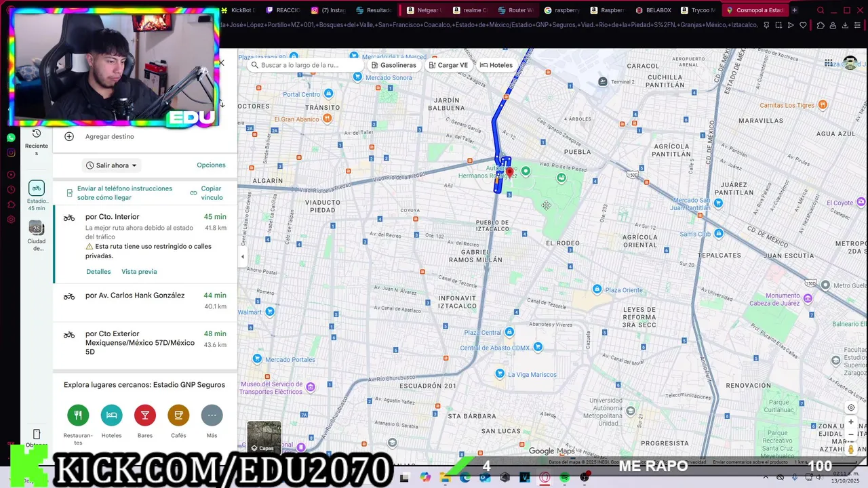
Task: Open Detalles for the Cto. Interior route
Action: point(98,272)
